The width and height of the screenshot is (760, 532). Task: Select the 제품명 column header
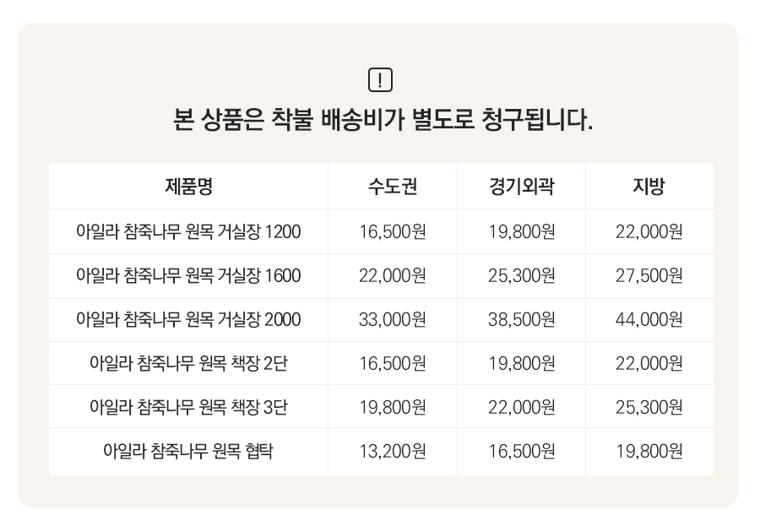pyautogui.click(x=188, y=187)
